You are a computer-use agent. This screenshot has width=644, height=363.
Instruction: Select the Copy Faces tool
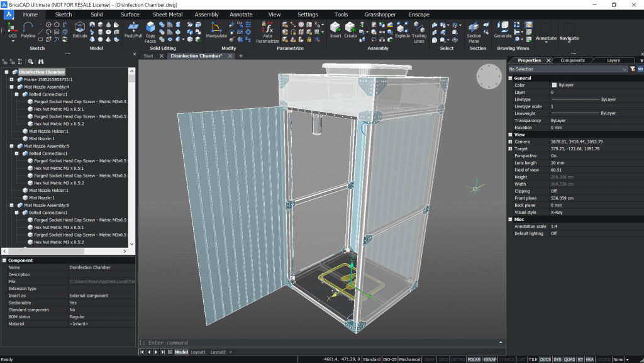point(150,33)
